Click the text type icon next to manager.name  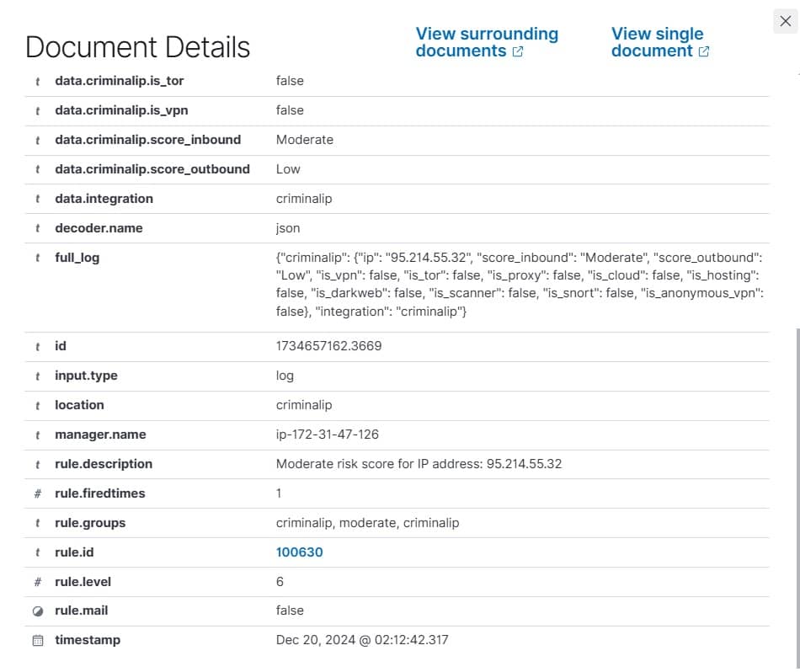coord(37,435)
